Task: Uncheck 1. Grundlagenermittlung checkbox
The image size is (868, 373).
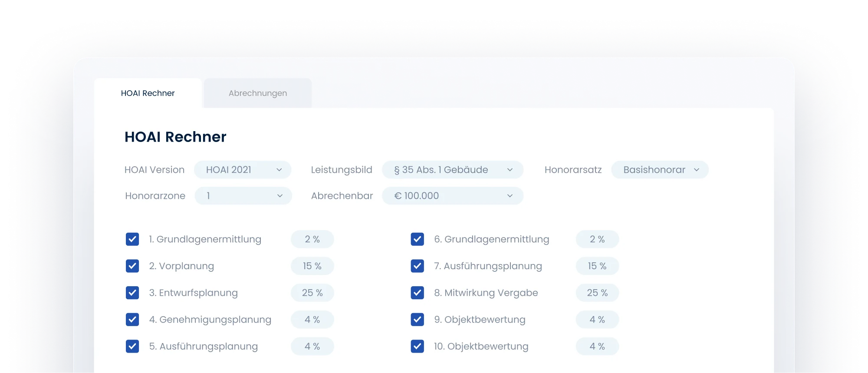Action: coord(132,239)
